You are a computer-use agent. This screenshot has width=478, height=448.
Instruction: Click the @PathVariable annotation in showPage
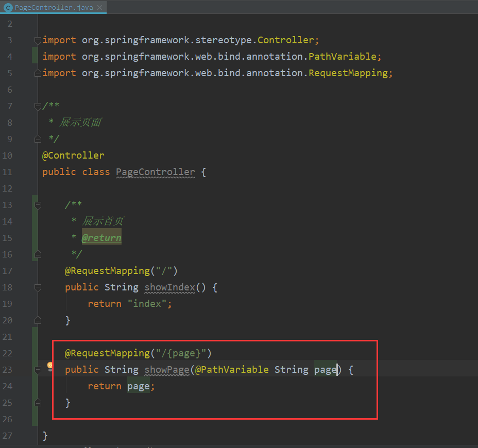coord(232,370)
